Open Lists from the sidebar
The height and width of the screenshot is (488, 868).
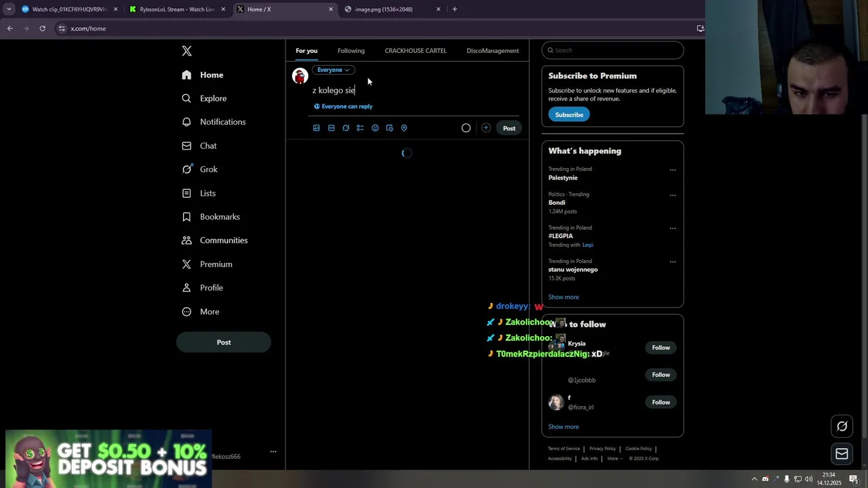(199, 193)
